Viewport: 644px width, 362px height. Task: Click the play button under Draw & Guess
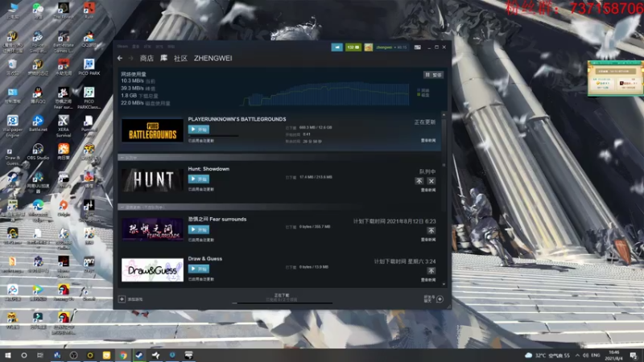199,269
